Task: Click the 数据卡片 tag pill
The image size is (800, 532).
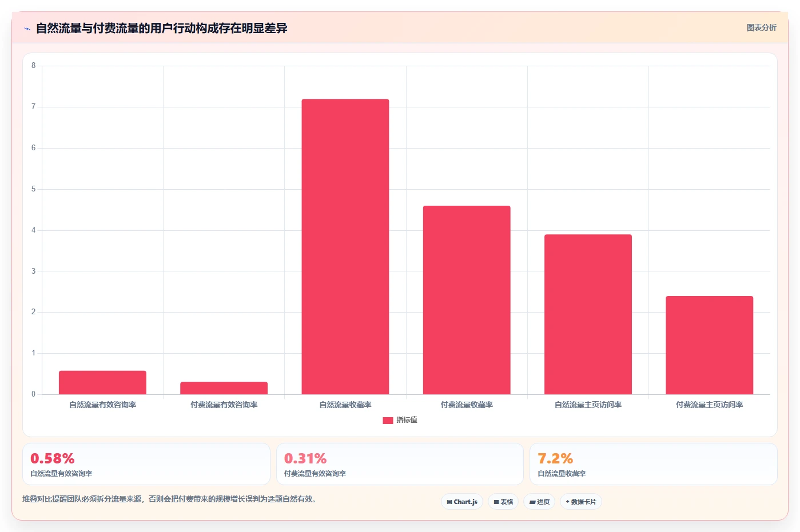Action: point(581,502)
